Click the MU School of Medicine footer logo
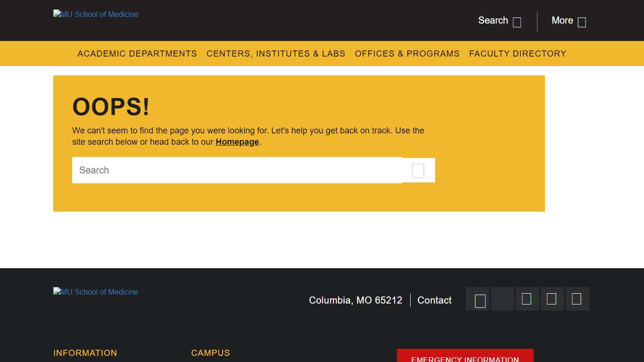The width and height of the screenshot is (644, 362). pos(95,292)
